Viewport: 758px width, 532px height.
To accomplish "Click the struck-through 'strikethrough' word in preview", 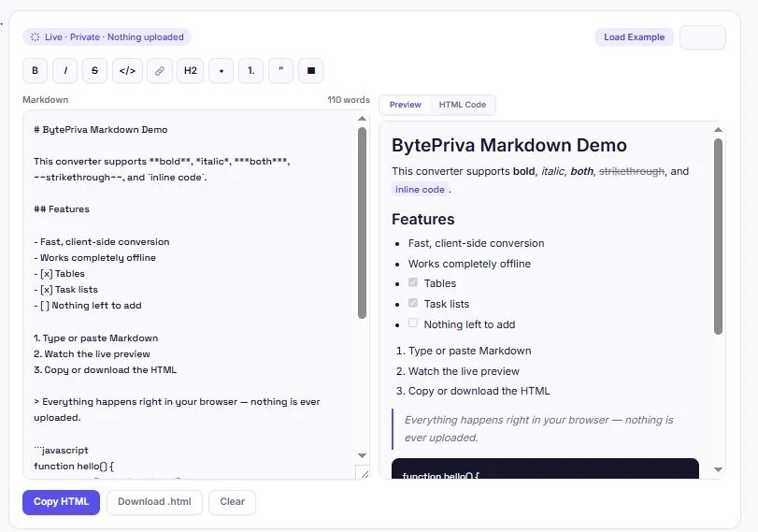I will tap(631, 171).
